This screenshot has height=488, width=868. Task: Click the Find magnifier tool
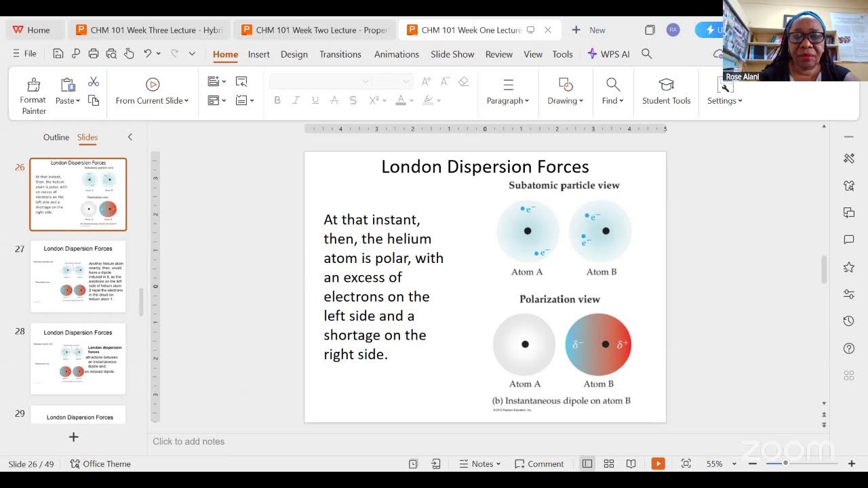[613, 92]
